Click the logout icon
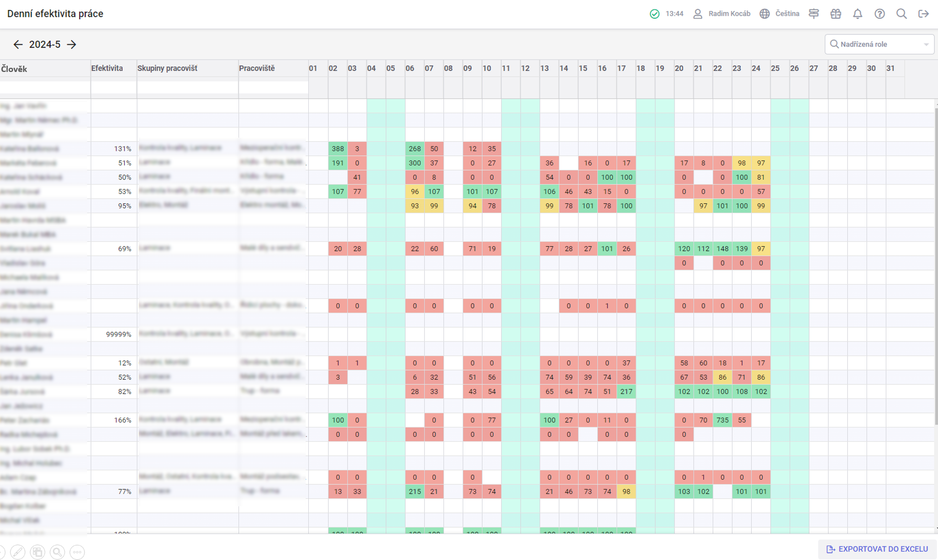Screen dimensions: 938x560 point(923,14)
